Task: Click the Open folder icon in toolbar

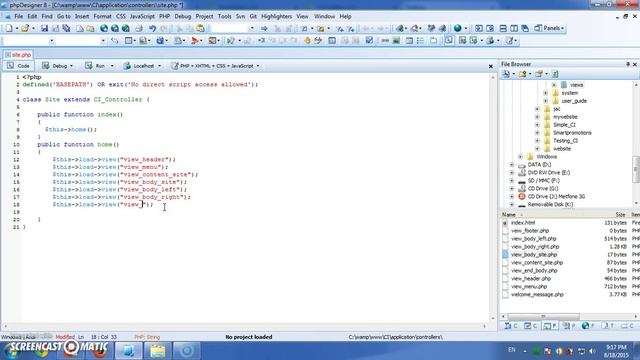Action: (25, 28)
